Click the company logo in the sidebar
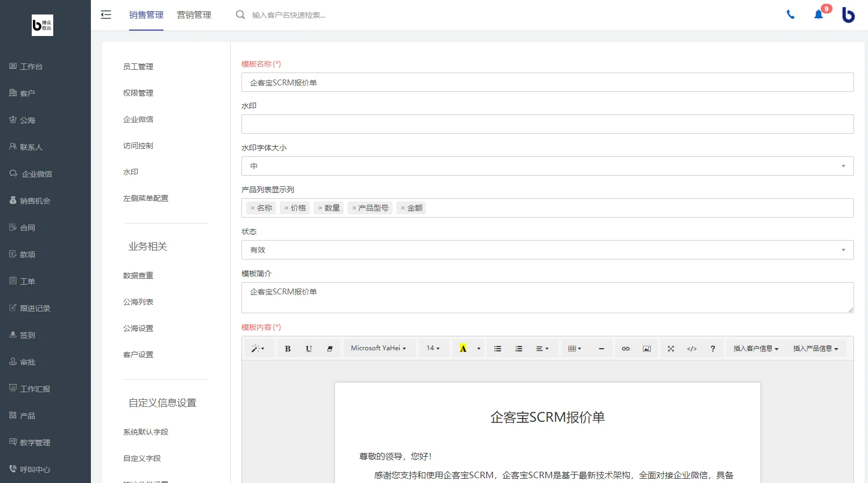Viewport: 868px width, 483px height. 42,25
